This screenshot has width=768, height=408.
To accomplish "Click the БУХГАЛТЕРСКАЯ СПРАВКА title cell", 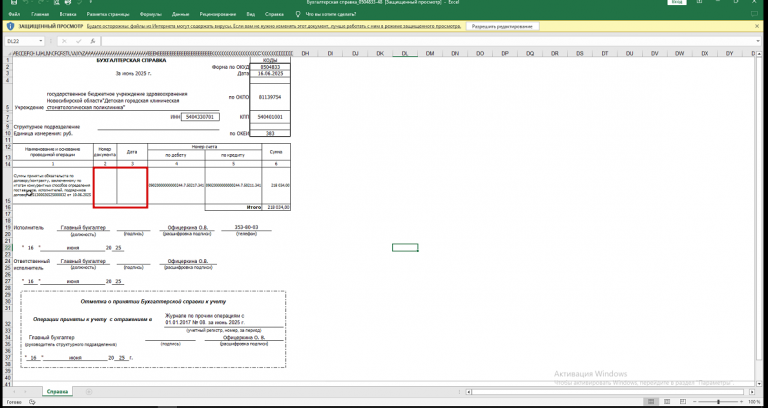I will pos(131,60).
